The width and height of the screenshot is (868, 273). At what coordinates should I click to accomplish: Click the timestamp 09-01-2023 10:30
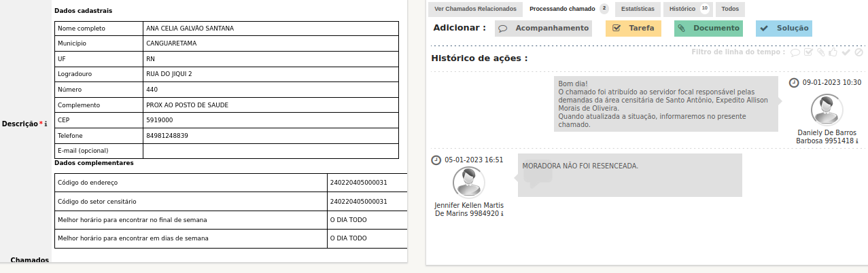[x=832, y=82]
